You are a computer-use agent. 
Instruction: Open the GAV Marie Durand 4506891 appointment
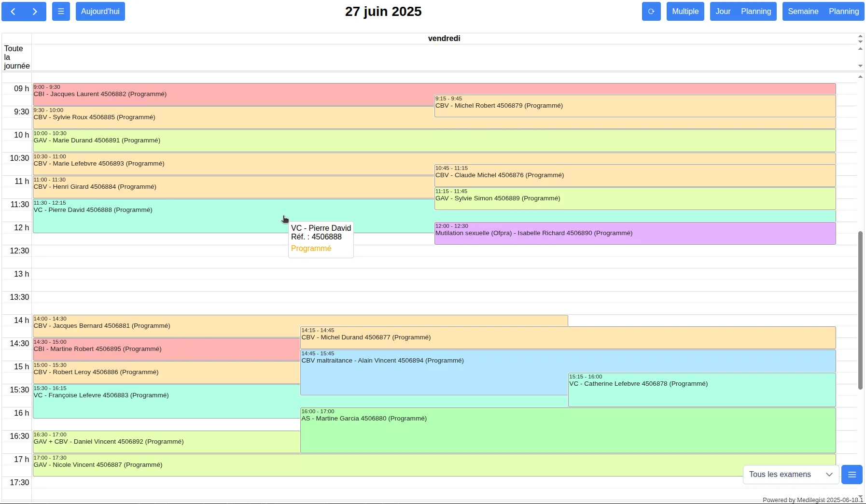pos(434,140)
